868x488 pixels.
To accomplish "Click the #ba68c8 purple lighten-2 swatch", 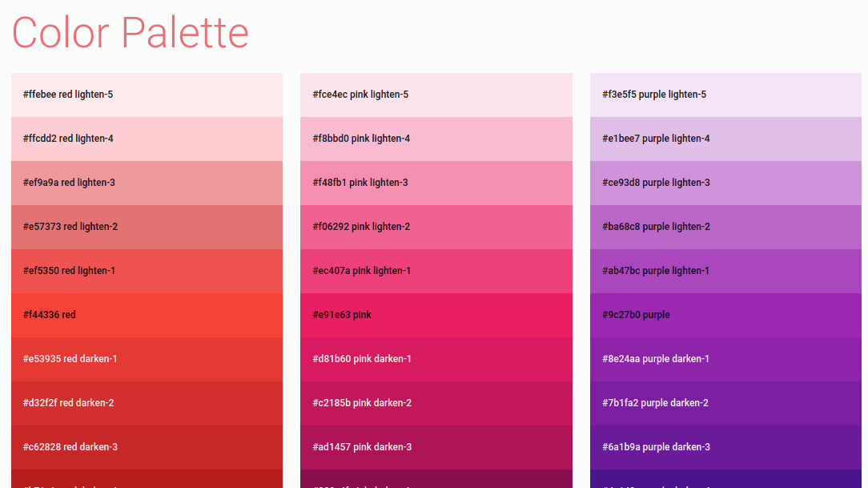I will tap(725, 227).
